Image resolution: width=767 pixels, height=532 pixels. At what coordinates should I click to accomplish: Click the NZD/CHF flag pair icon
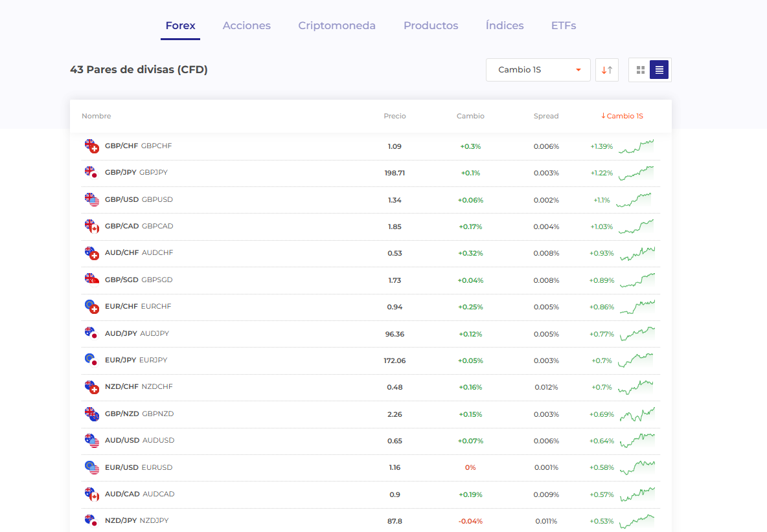[91, 387]
